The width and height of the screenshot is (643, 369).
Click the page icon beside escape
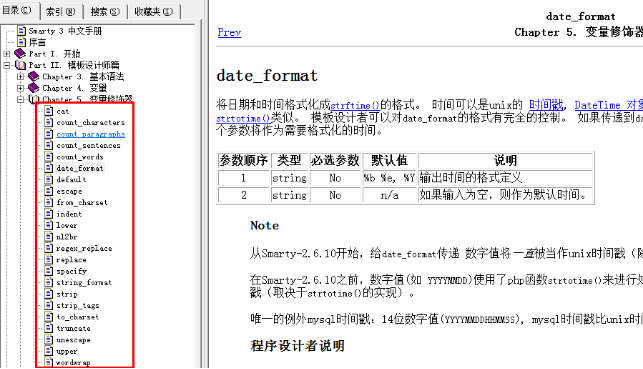pos(49,191)
